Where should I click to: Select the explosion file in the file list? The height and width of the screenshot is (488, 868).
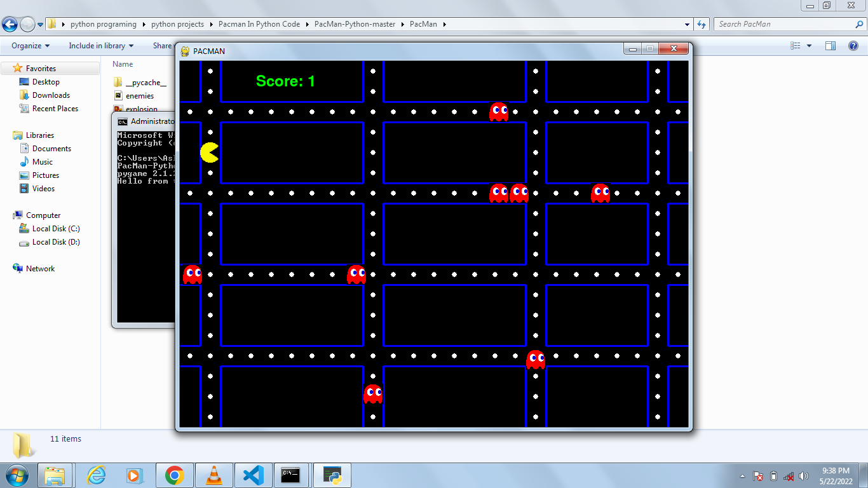(140, 109)
